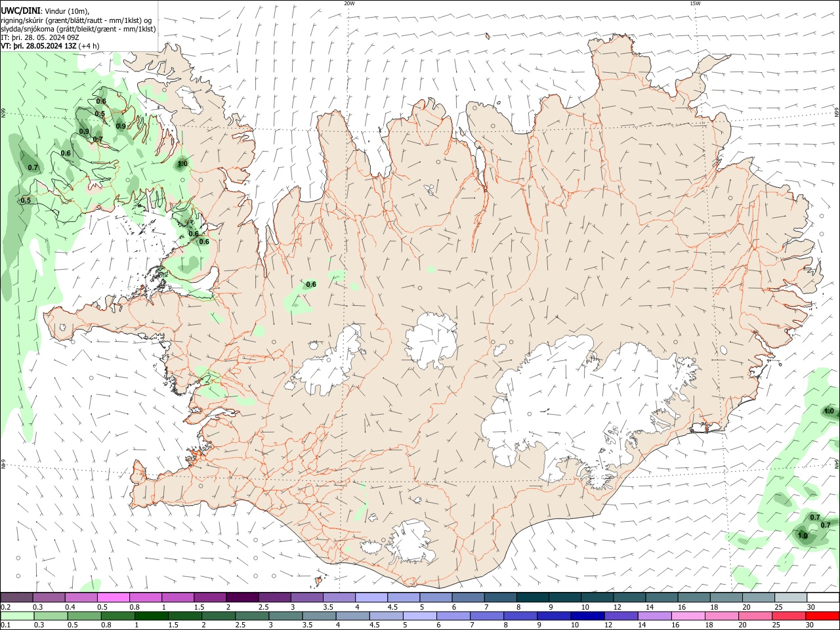
Task: Click the '0.2' snow legend label
Action: click(5, 607)
